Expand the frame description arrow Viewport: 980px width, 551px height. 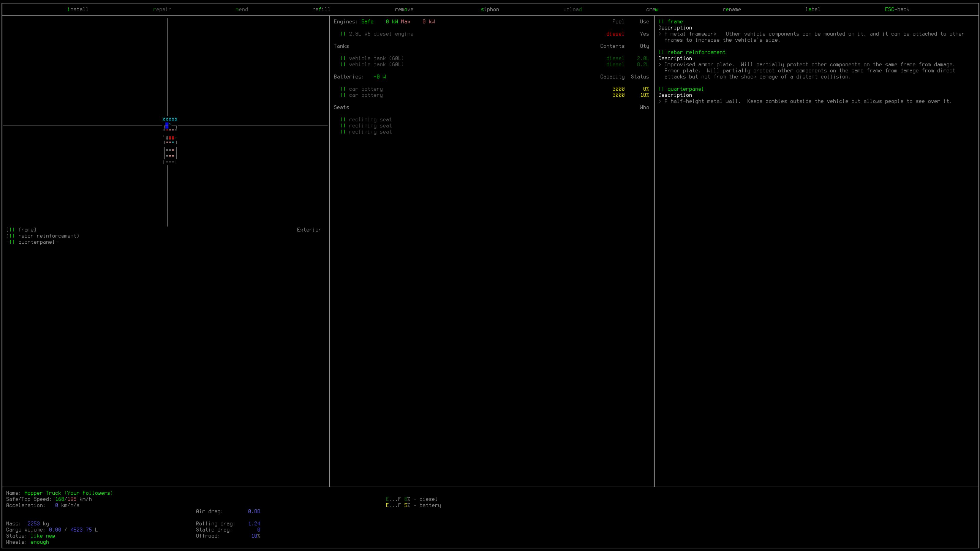[660, 34]
